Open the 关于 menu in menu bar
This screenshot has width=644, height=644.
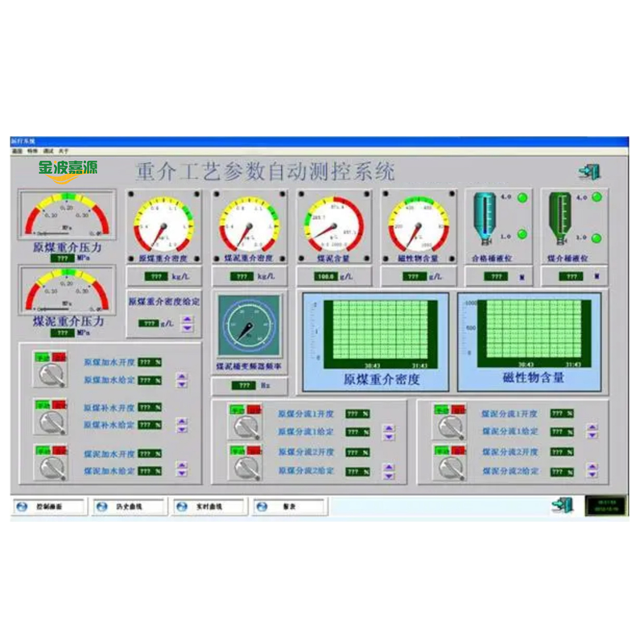(x=63, y=151)
